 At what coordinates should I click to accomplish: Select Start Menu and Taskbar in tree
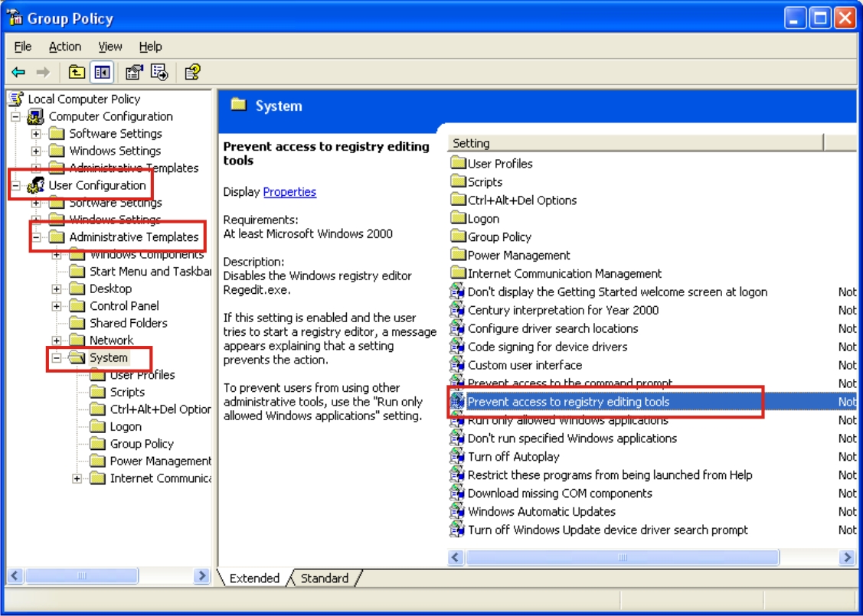tap(150, 272)
